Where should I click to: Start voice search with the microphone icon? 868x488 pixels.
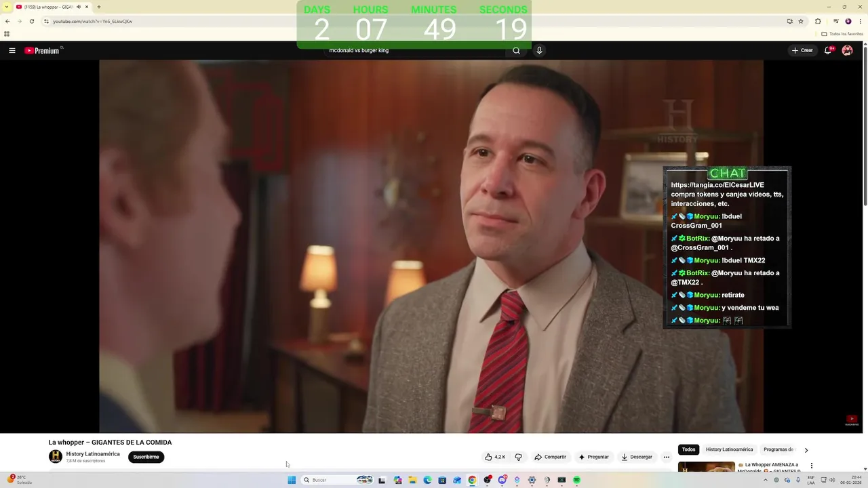(x=539, y=50)
